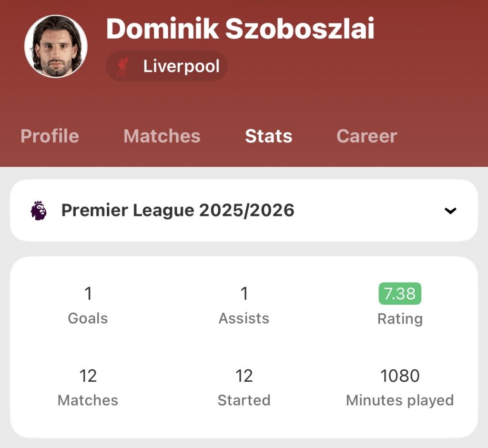Click the 1080 Minutes played stat

(400, 376)
